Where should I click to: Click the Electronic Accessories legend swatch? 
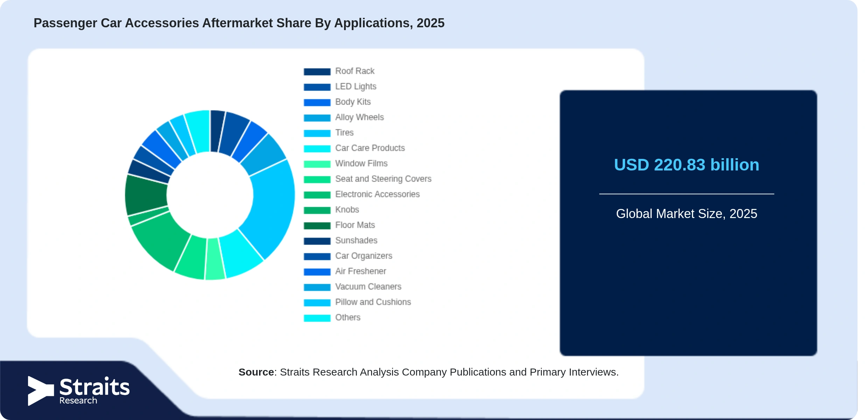click(317, 195)
